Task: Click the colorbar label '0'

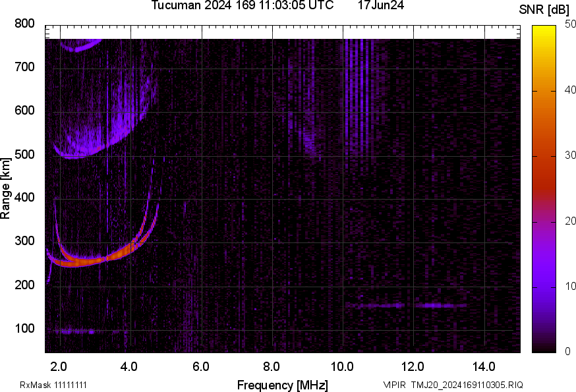Action: tap(567, 352)
